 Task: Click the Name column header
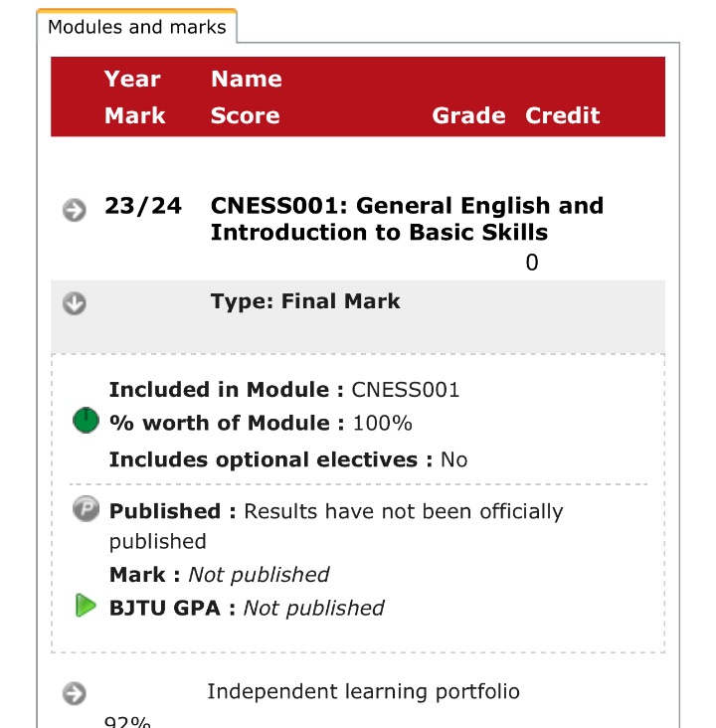click(x=247, y=79)
